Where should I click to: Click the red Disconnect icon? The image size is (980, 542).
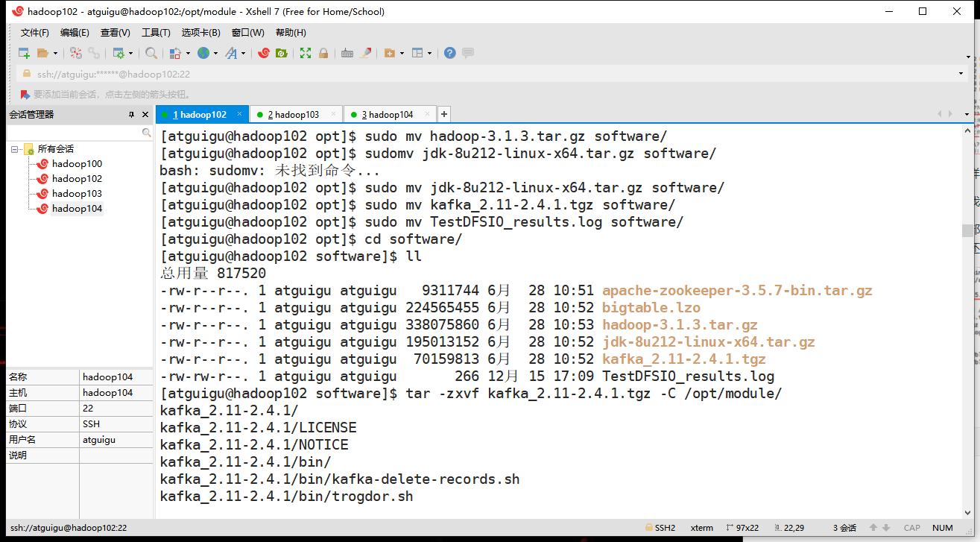pos(75,53)
